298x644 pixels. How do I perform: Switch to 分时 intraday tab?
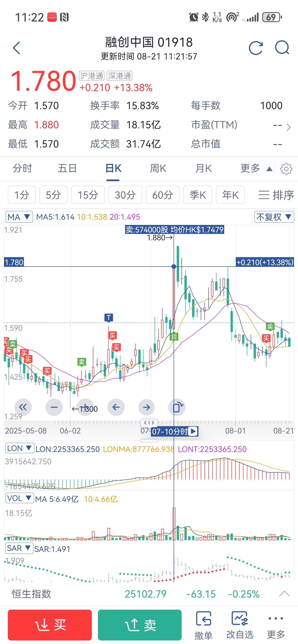tap(22, 168)
